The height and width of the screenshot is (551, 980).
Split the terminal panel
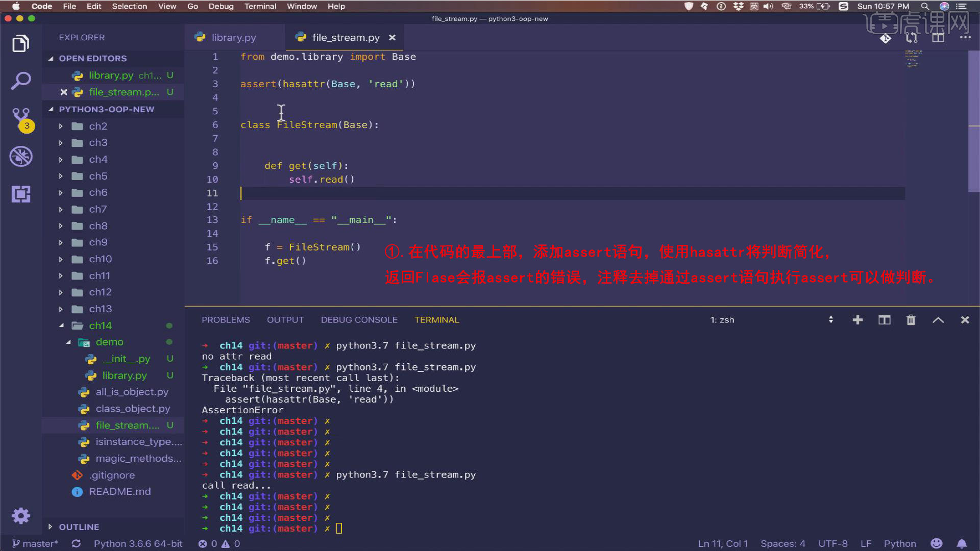[885, 320]
